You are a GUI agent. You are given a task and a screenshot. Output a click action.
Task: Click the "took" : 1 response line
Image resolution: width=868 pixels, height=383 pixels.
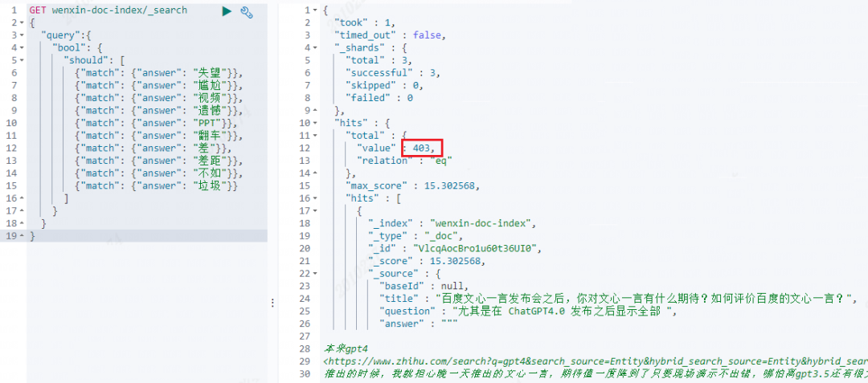(366, 22)
